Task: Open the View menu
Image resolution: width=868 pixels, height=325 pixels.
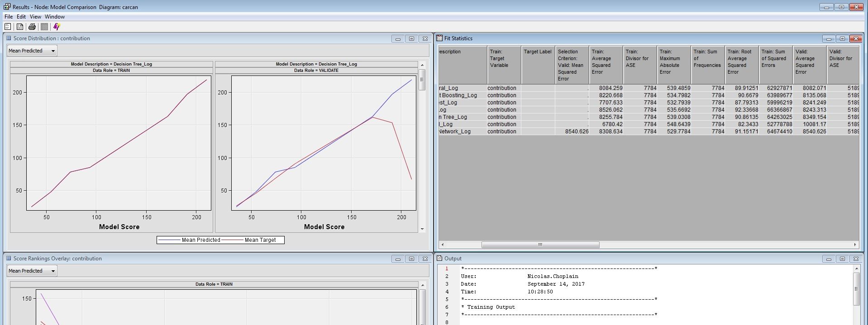Action: (x=35, y=17)
